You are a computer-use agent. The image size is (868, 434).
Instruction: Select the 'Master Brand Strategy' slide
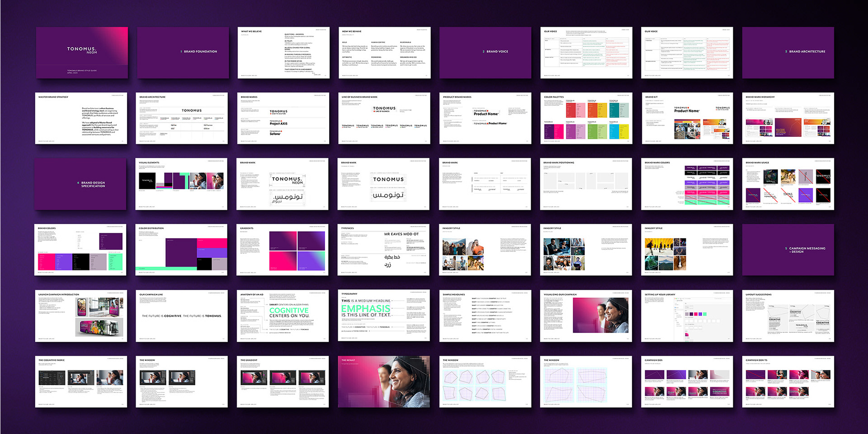pyautogui.click(x=81, y=118)
